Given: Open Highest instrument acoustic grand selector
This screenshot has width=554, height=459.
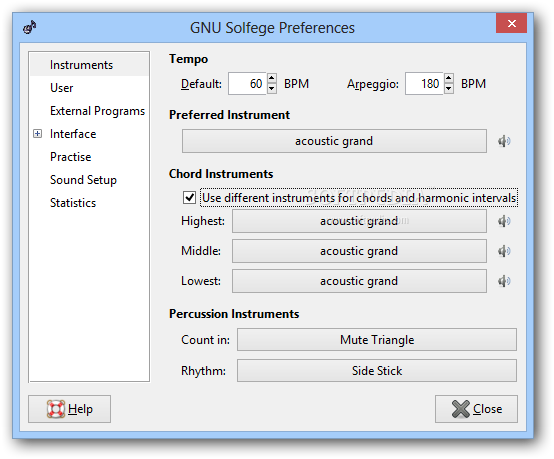Looking at the screenshot, I should pos(359,221).
